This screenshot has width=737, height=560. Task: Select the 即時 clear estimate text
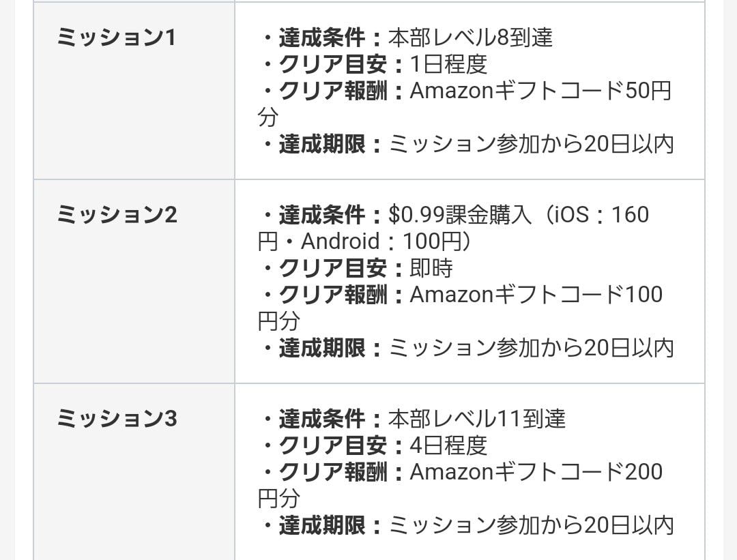click(431, 268)
